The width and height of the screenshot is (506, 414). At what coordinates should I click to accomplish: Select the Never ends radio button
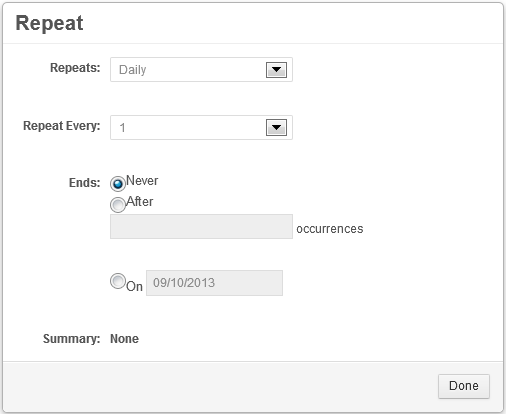(118, 184)
